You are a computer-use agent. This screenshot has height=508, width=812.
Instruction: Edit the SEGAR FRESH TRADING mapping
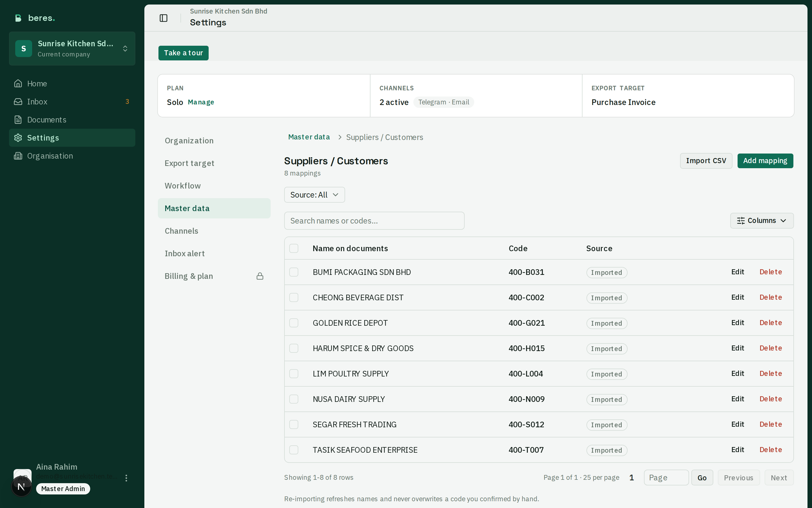[x=738, y=424]
